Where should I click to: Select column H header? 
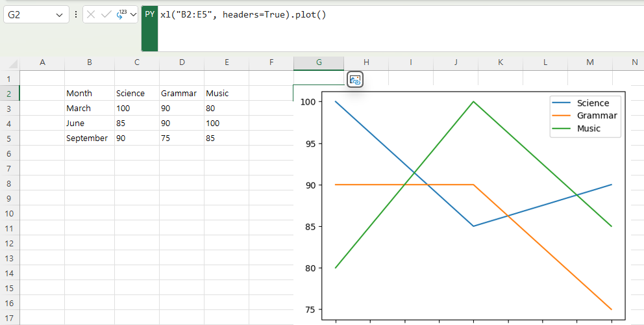pyautogui.click(x=366, y=62)
